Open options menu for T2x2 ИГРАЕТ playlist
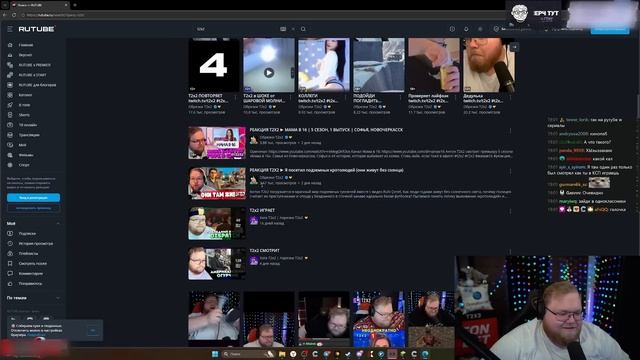The width and height of the screenshot is (640, 360). [x=510, y=211]
